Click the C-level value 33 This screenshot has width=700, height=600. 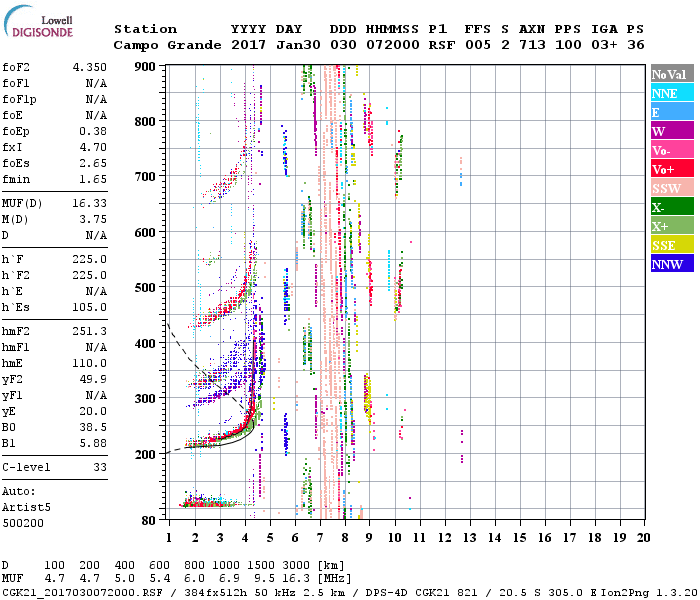[x=98, y=467]
